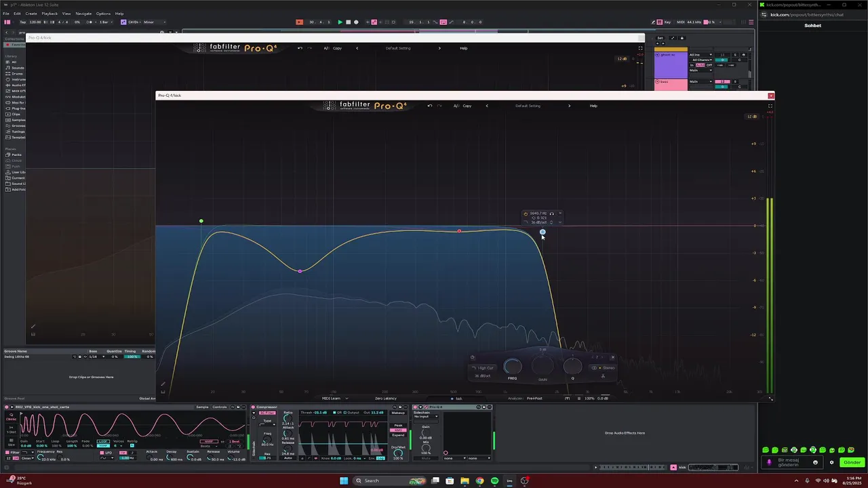Click the Arrangement Record button
This screenshot has width=868, height=488.
(x=356, y=22)
